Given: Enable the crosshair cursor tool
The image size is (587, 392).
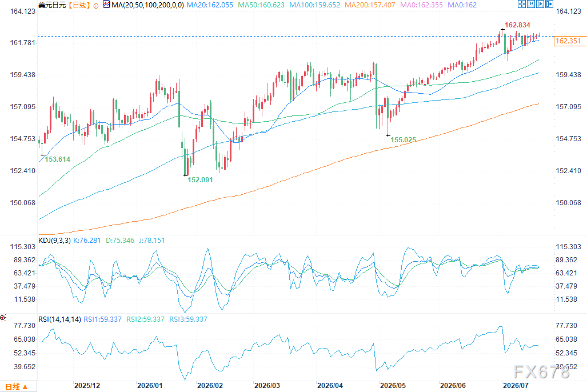Looking at the screenshot, I should pos(522,4).
